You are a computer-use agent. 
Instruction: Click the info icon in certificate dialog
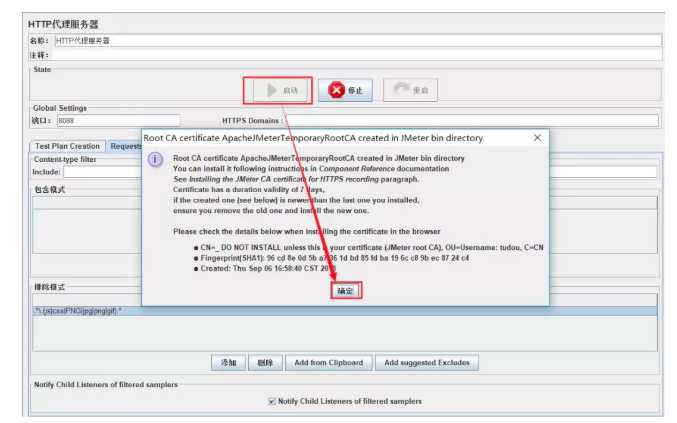tap(155, 160)
